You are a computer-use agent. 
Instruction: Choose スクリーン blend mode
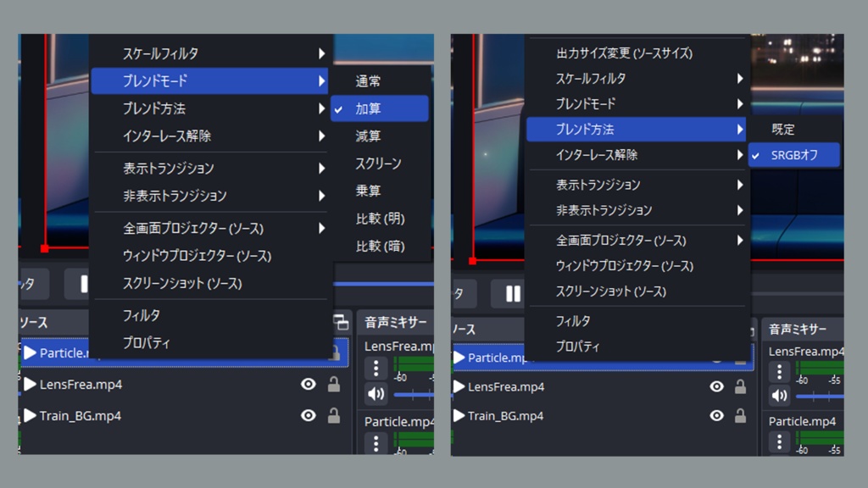point(380,164)
